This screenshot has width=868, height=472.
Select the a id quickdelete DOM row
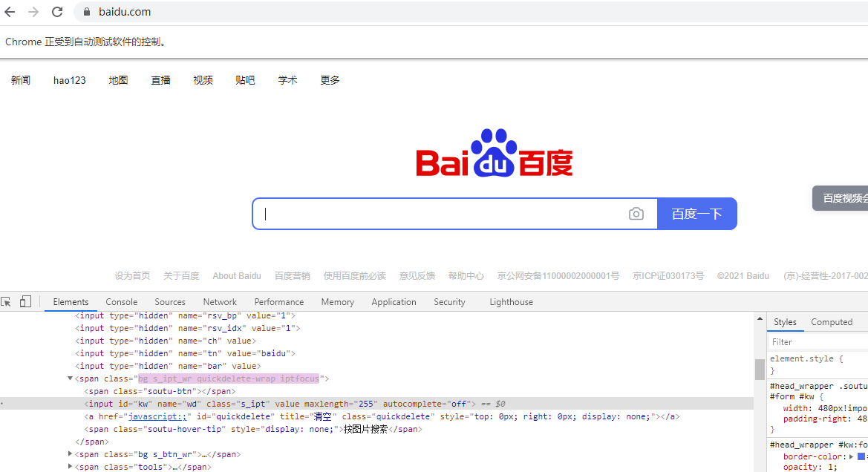pos(376,416)
